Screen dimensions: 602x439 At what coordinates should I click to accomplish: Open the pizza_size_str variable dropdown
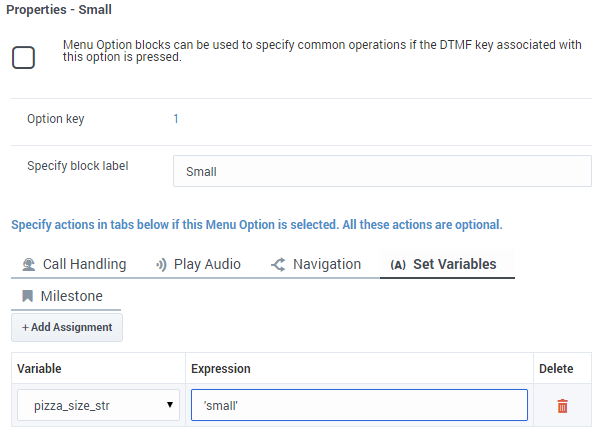[98, 405]
